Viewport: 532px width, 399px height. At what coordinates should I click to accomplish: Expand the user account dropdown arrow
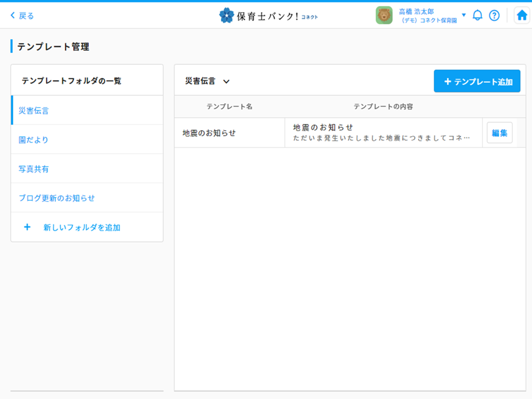coord(464,15)
